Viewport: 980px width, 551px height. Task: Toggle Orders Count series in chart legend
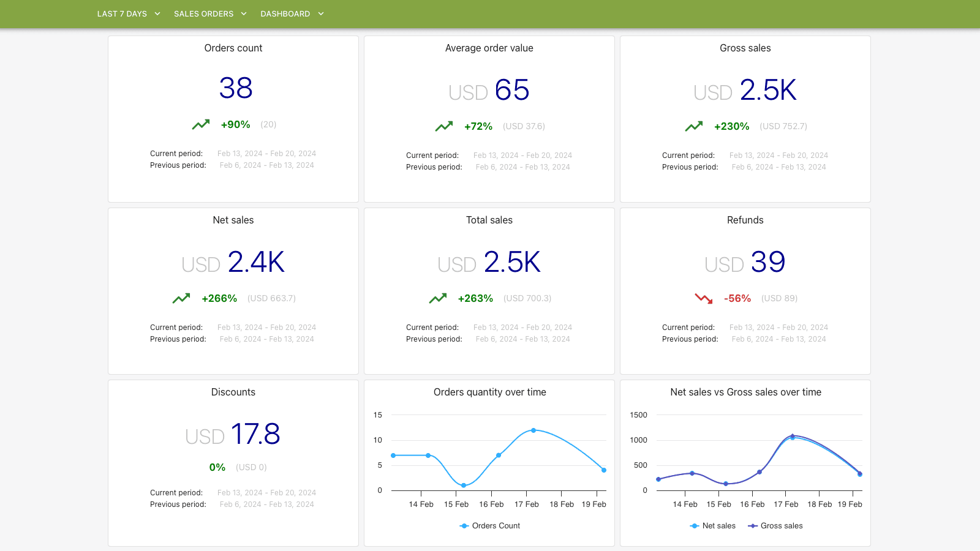(x=489, y=526)
